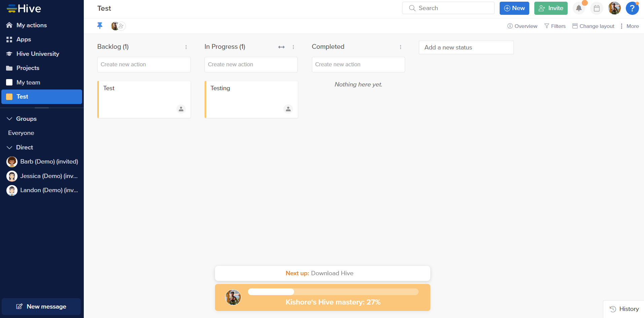644x318 pixels.
Task: Assign a person on the Testing card
Action: pos(288,109)
